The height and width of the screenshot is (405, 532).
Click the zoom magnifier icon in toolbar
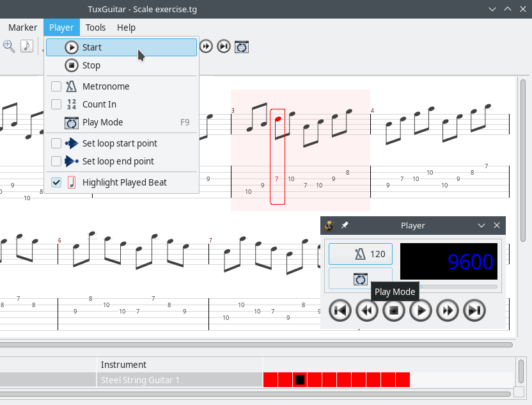(9, 46)
